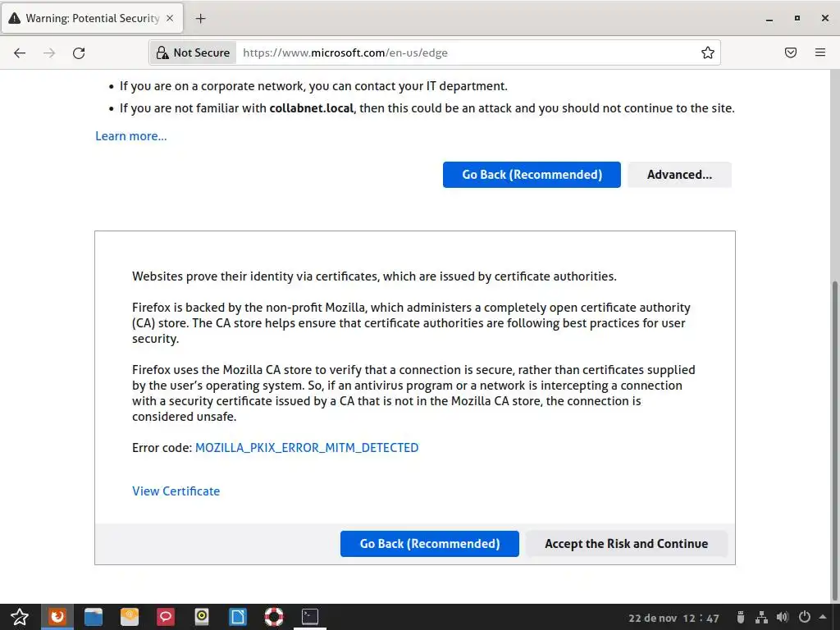The image size is (840, 630).
Task: Click the bold collabnet.local text
Action: click(x=311, y=108)
